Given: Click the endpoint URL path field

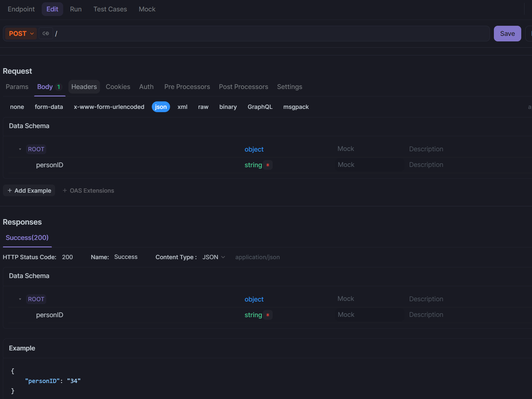Looking at the screenshot, I should [x=270, y=34].
